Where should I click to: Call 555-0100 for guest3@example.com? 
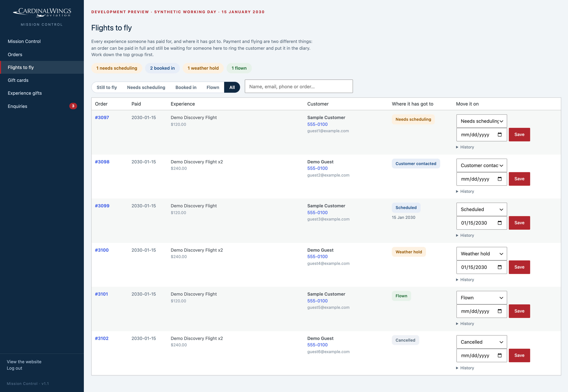pyautogui.click(x=317, y=213)
